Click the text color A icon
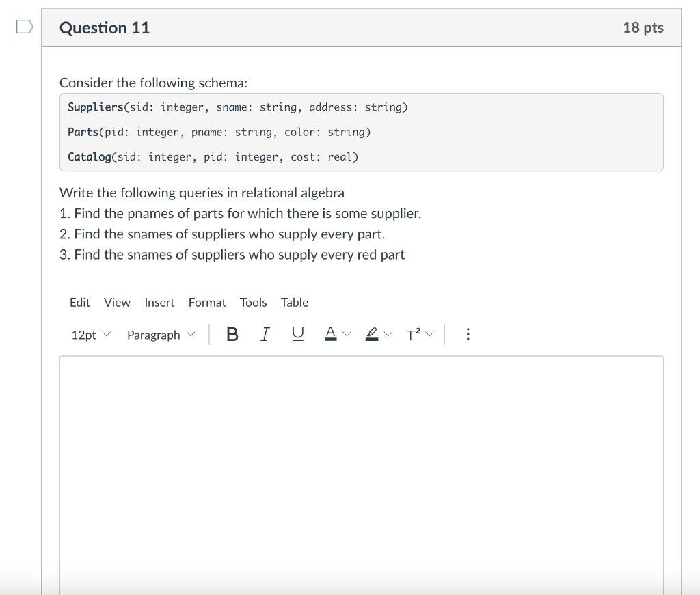The image size is (700, 595). point(330,334)
